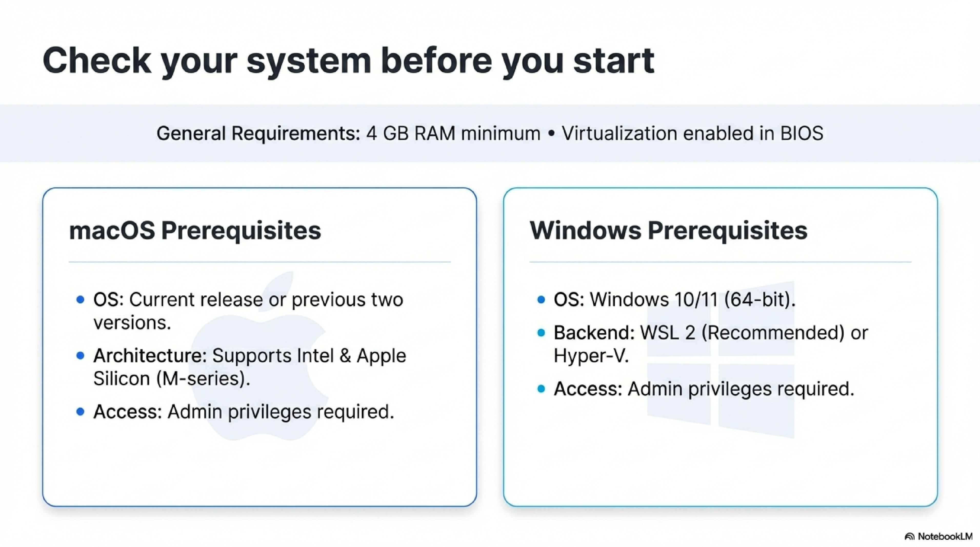Click the bullet beside Backend WSL 2

[x=541, y=333]
